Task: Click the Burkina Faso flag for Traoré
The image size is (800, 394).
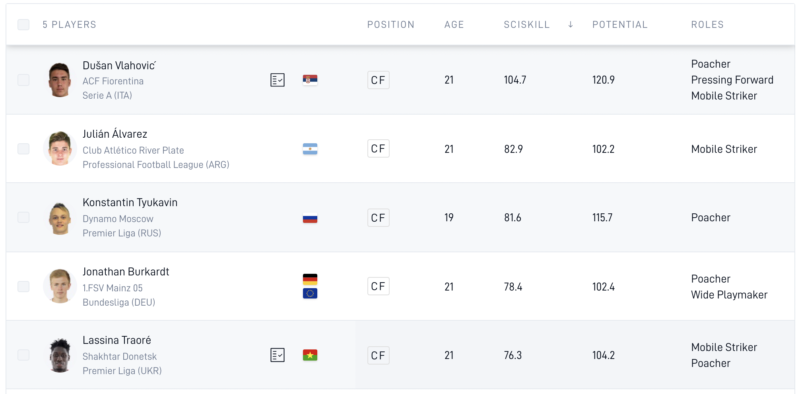Action: tap(310, 355)
